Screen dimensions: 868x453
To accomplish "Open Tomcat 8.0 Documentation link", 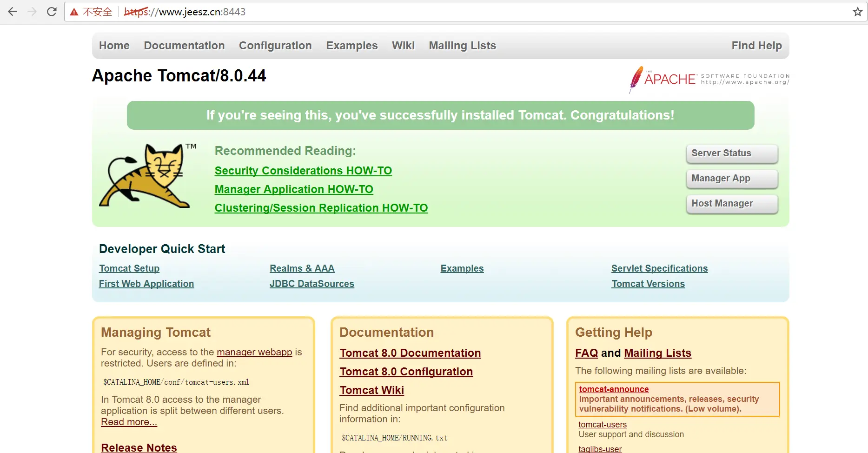I will click(410, 353).
